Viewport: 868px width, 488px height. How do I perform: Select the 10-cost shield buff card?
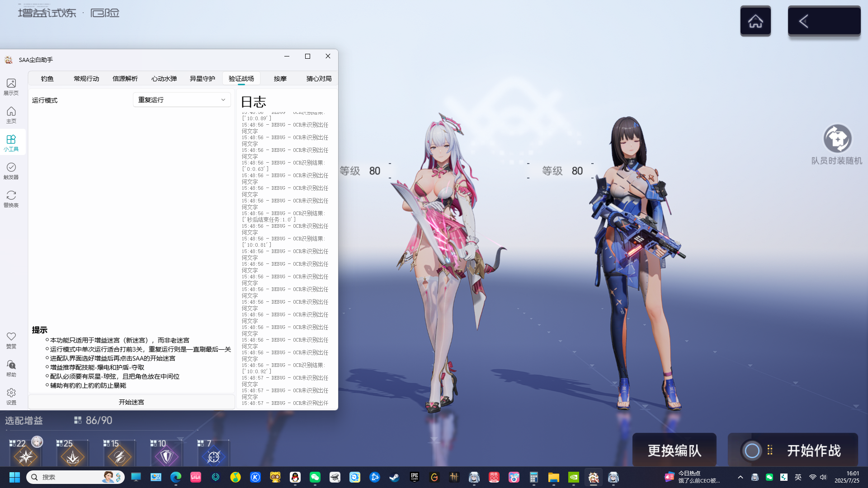click(x=166, y=453)
